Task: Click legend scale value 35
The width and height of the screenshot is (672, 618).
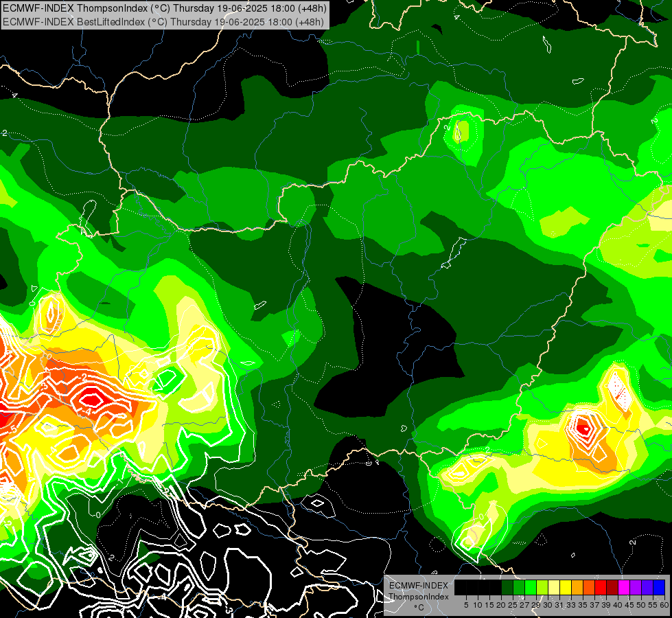Action: [x=583, y=605]
